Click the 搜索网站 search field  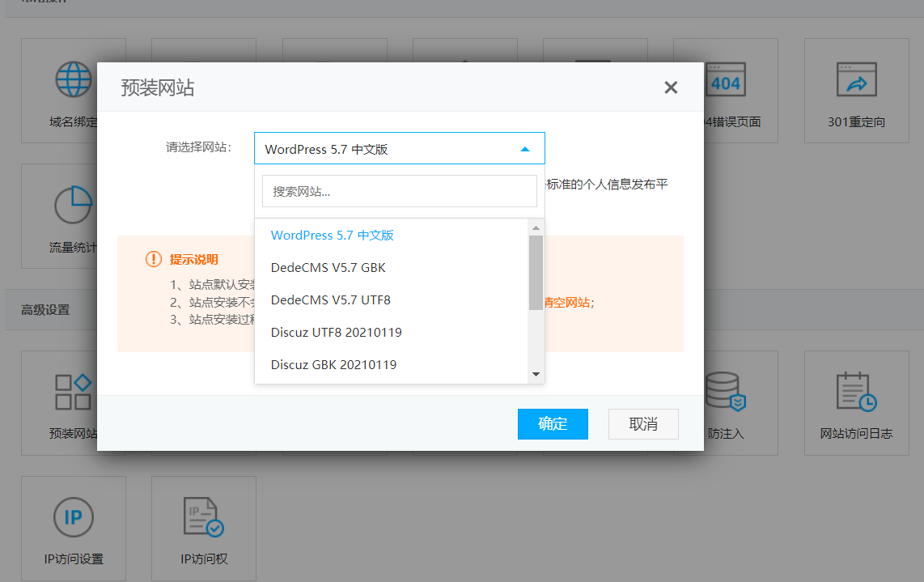pos(400,191)
